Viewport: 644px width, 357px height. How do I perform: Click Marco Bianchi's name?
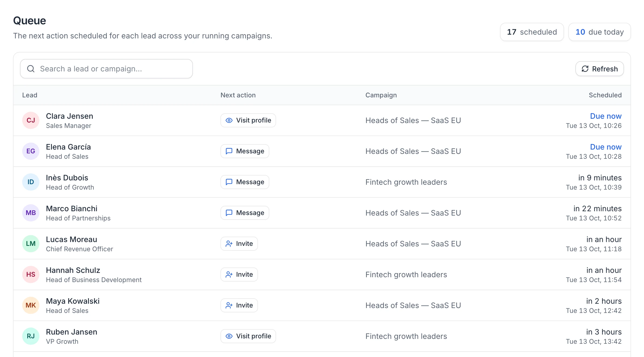tap(72, 209)
